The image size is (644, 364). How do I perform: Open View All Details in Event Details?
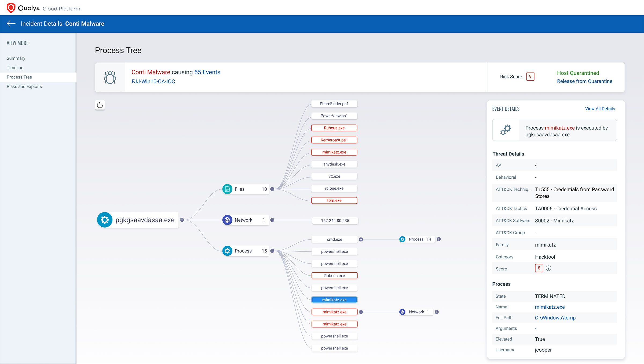[x=600, y=109]
